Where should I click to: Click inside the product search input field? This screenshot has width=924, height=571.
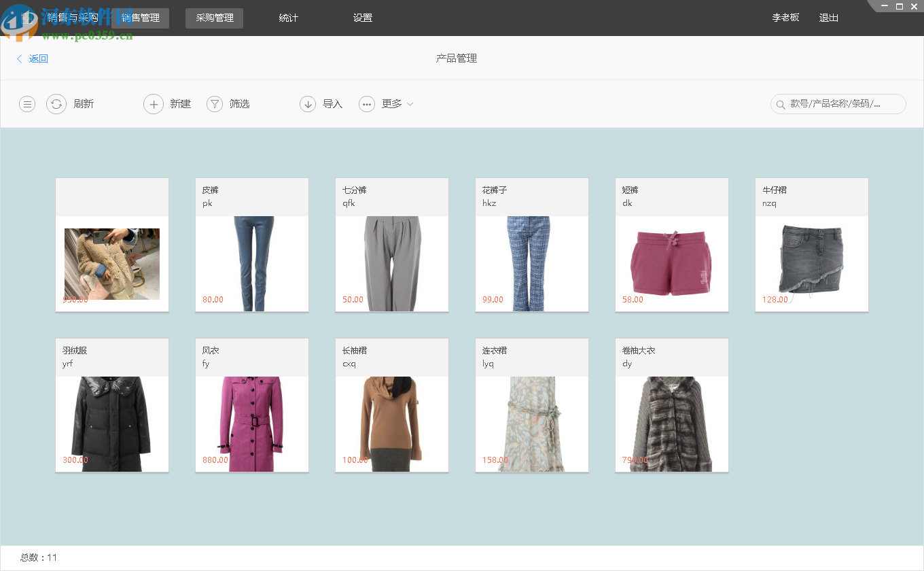[842, 105]
